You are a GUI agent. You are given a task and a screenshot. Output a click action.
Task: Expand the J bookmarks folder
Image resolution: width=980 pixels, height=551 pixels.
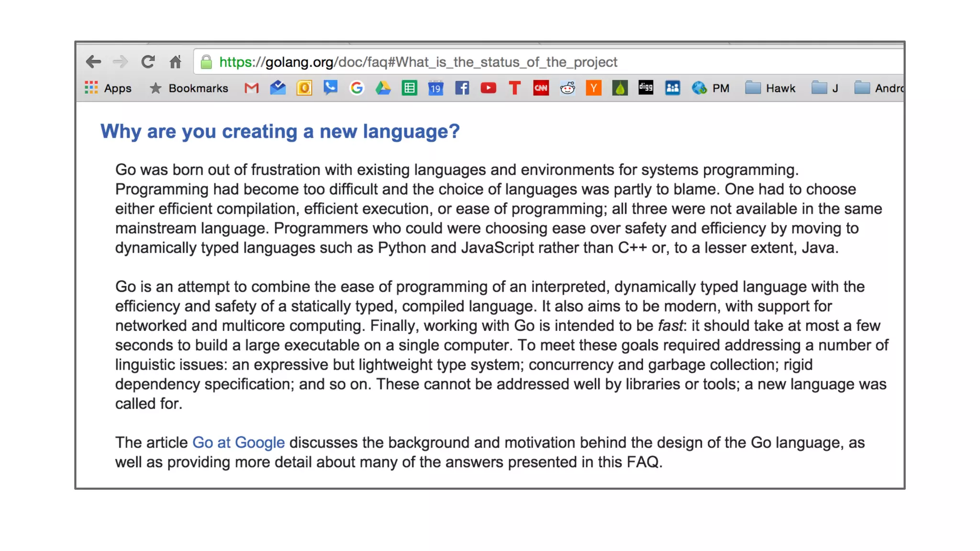point(825,88)
